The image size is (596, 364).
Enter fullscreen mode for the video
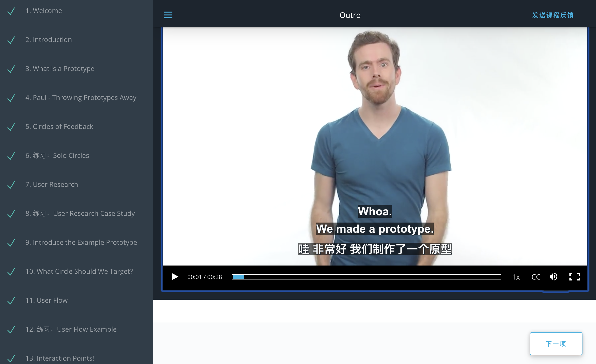click(x=575, y=277)
